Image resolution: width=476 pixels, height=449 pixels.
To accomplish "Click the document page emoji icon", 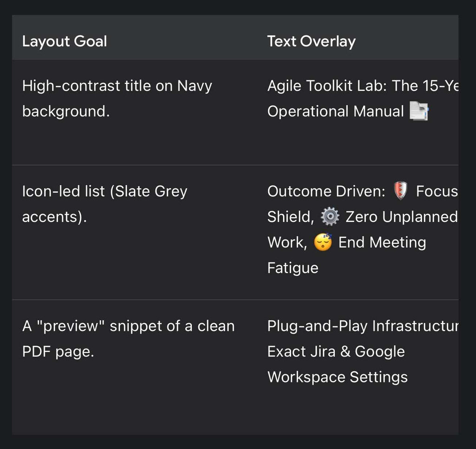I will coord(419,111).
